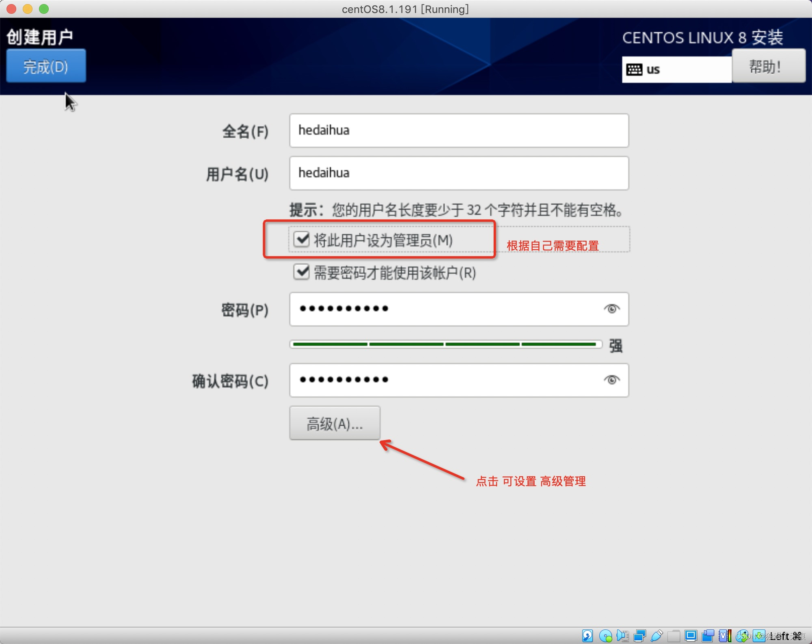Click the display status icon

(691, 635)
